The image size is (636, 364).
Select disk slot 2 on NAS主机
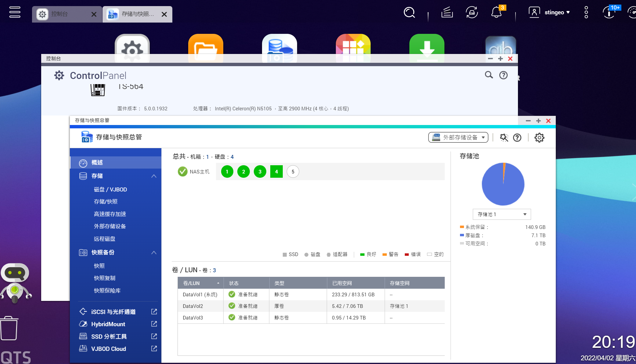click(243, 172)
